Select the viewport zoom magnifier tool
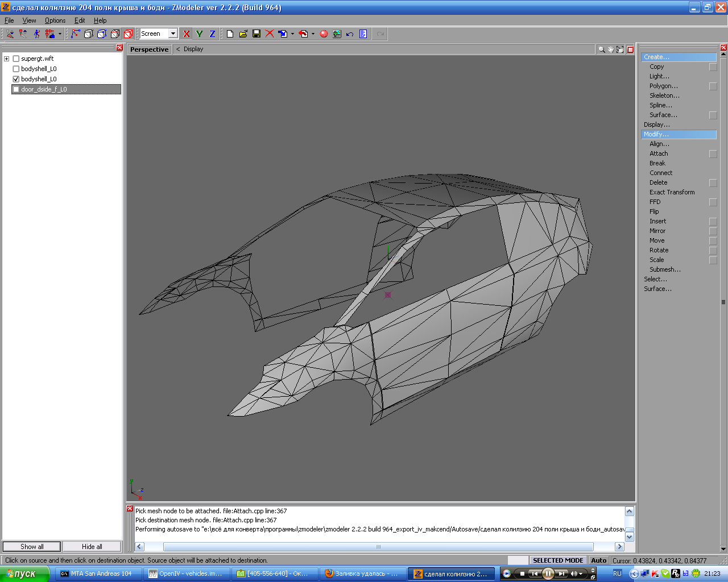The image size is (728, 582). (x=601, y=49)
